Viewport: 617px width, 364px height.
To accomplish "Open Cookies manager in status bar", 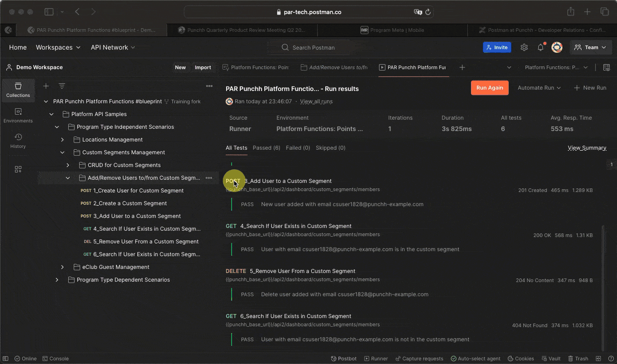I will tap(521, 359).
